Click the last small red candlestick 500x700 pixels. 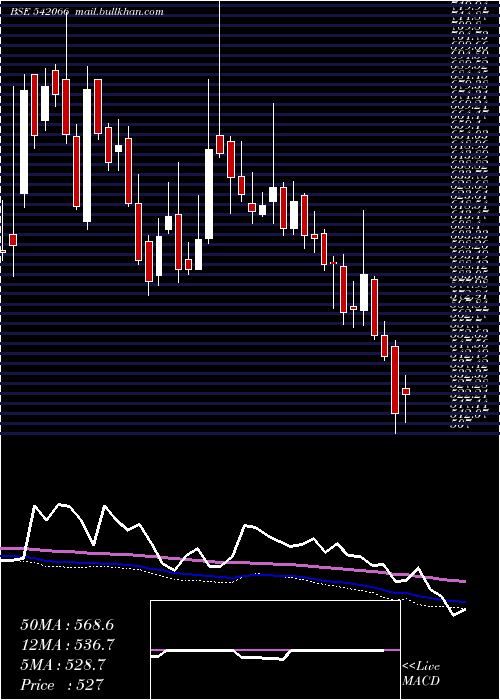click(x=406, y=392)
